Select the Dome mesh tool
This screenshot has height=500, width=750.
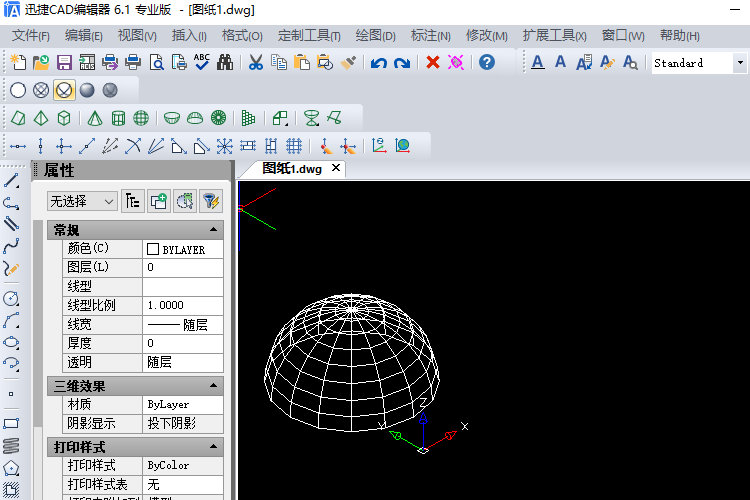point(195,118)
